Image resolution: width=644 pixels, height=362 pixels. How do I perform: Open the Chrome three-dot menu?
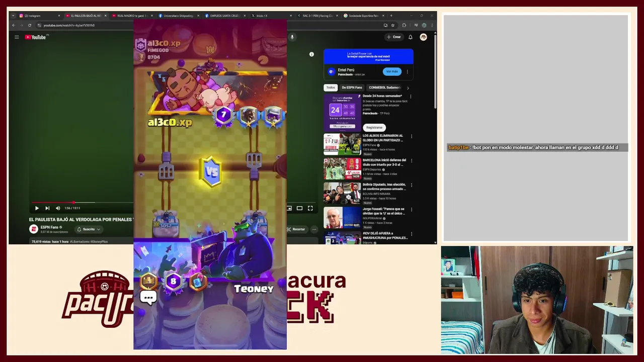[x=432, y=25]
